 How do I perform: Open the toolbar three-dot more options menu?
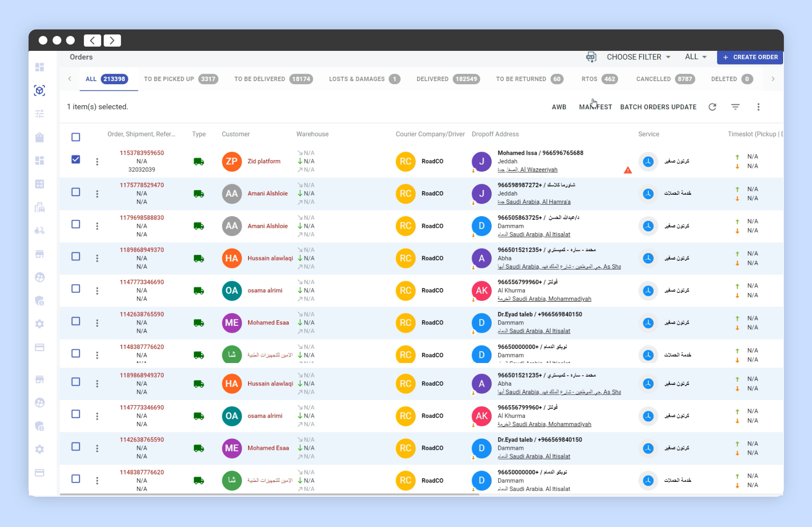pyautogui.click(x=758, y=107)
